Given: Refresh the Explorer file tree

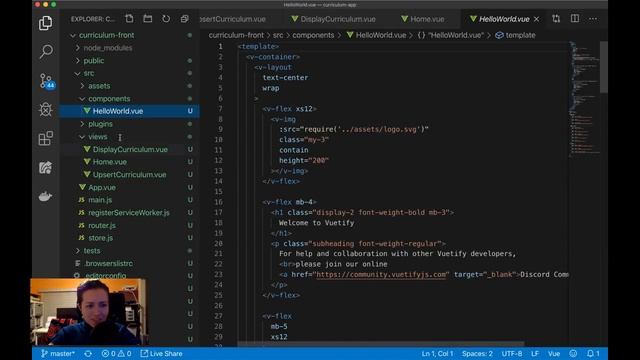Looking at the screenshot, I should pos(166,19).
